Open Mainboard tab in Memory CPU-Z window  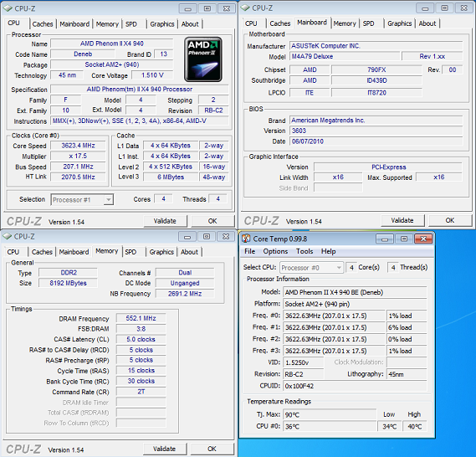(74, 252)
